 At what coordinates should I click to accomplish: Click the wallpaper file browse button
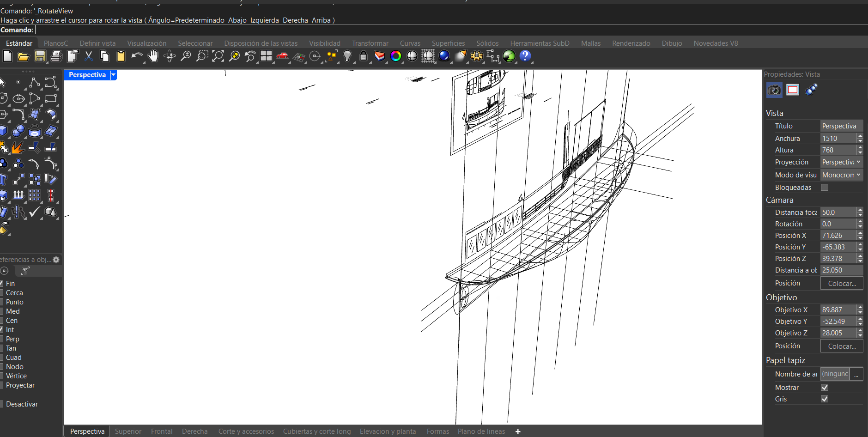[856, 374]
